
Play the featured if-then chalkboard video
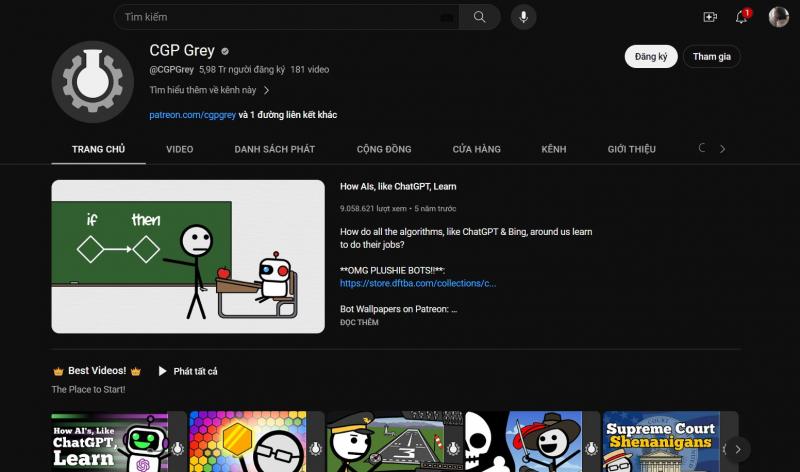tap(188, 257)
